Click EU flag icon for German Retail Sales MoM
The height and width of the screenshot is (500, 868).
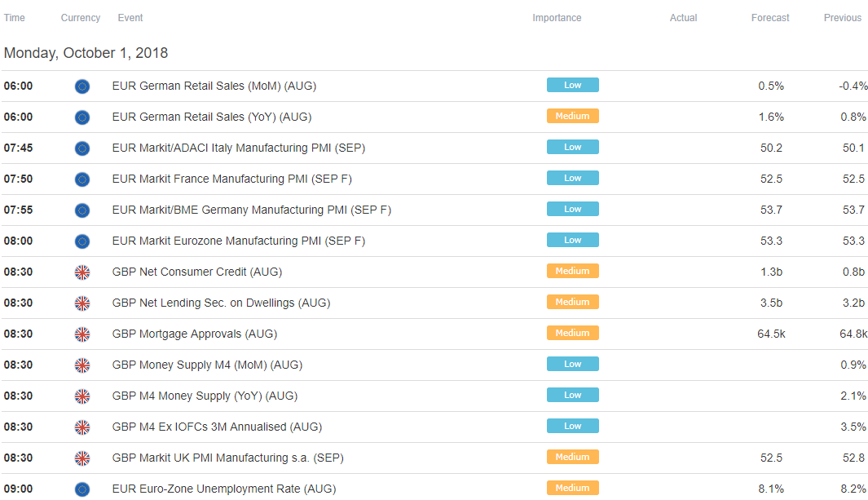[82, 86]
